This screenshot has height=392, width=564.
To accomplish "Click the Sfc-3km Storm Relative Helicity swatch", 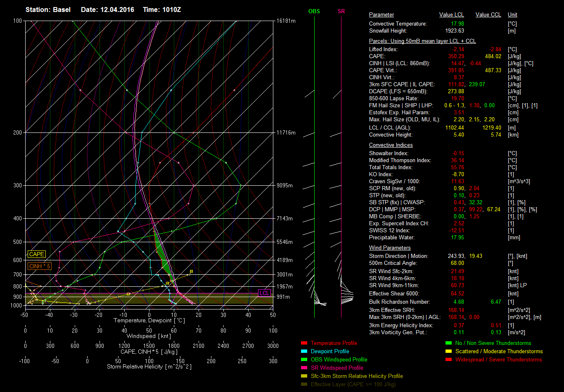I will [304, 376].
